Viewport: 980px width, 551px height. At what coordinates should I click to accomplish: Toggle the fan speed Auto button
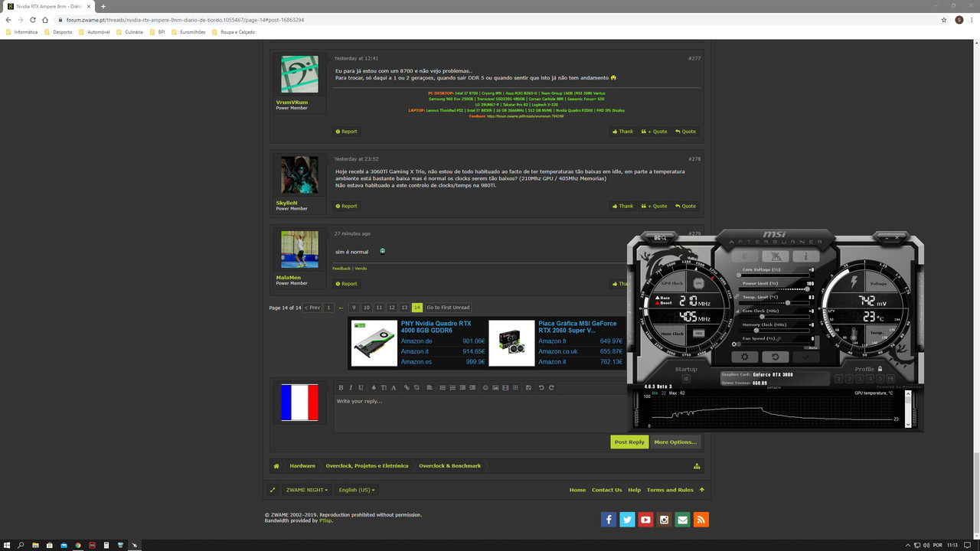(x=812, y=347)
